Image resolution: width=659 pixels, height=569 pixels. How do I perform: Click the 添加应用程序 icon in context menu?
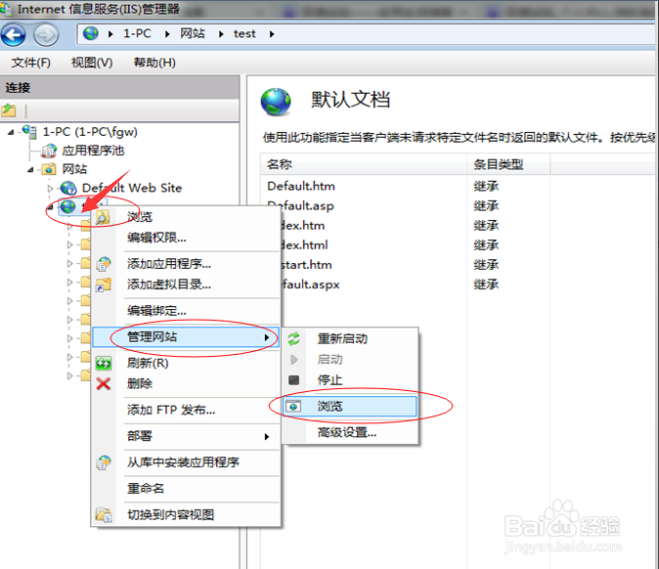pyautogui.click(x=103, y=264)
